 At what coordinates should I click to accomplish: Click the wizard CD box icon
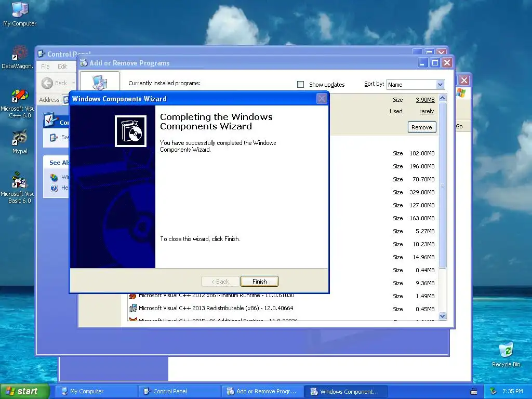(x=130, y=131)
